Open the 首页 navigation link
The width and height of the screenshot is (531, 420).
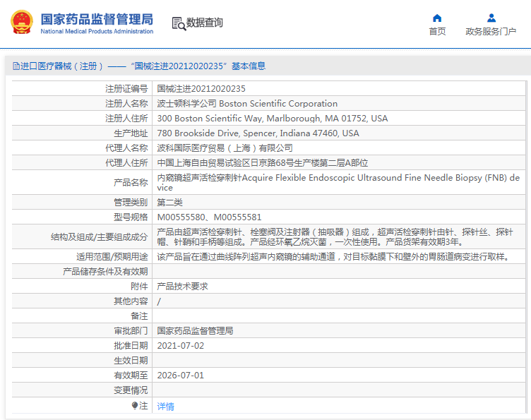tap(437, 32)
